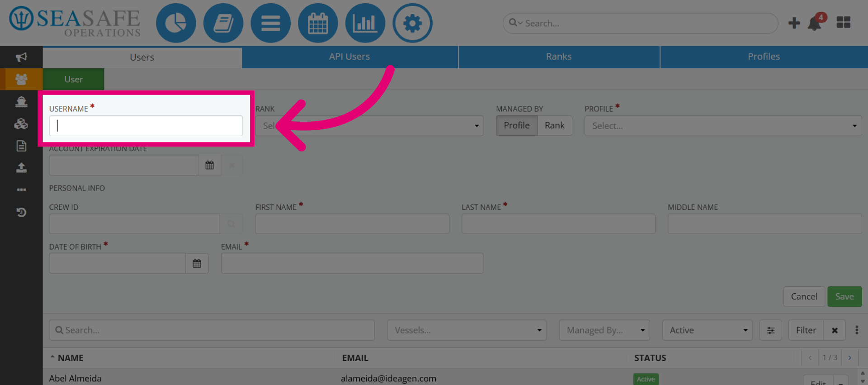Click the green Save button
Image resolution: width=868 pixels, height=385 pixels.
(844, 296)
